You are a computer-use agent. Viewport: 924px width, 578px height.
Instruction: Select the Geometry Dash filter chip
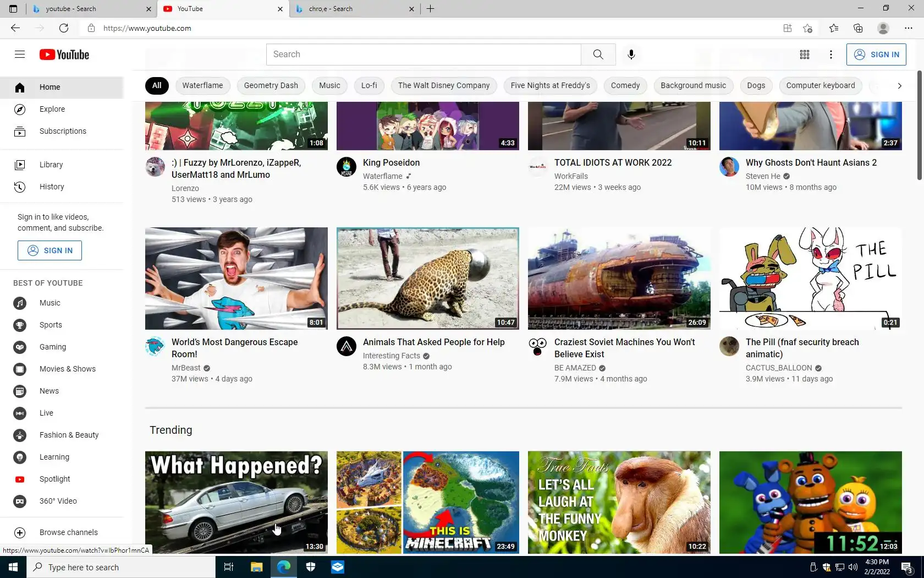coord(271,85)
